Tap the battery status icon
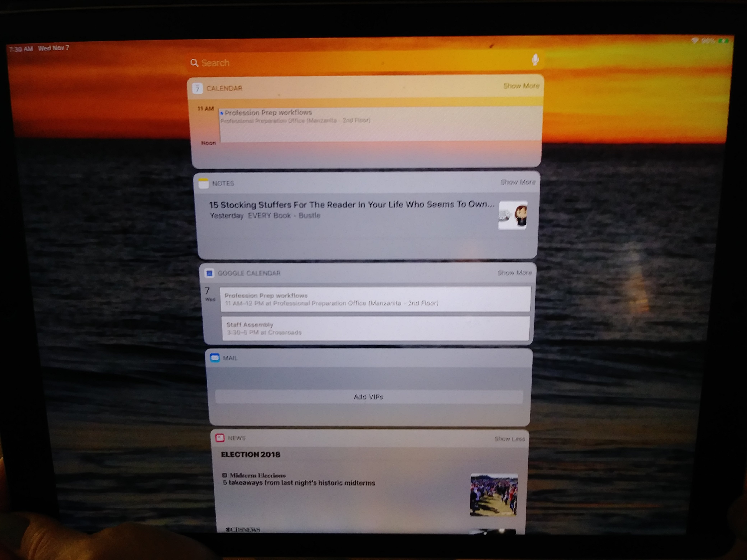Screen dimensions: 747x560 [x=723, y=41]
